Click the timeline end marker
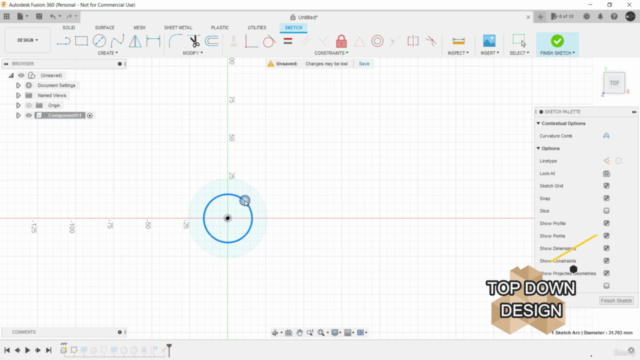The image size is (640, 360). [x=169, y=349]
